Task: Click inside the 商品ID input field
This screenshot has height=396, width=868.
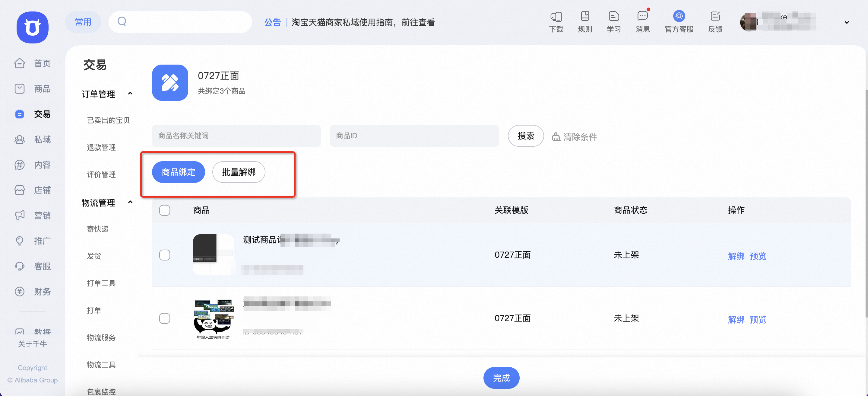Action: click(414, 136)
